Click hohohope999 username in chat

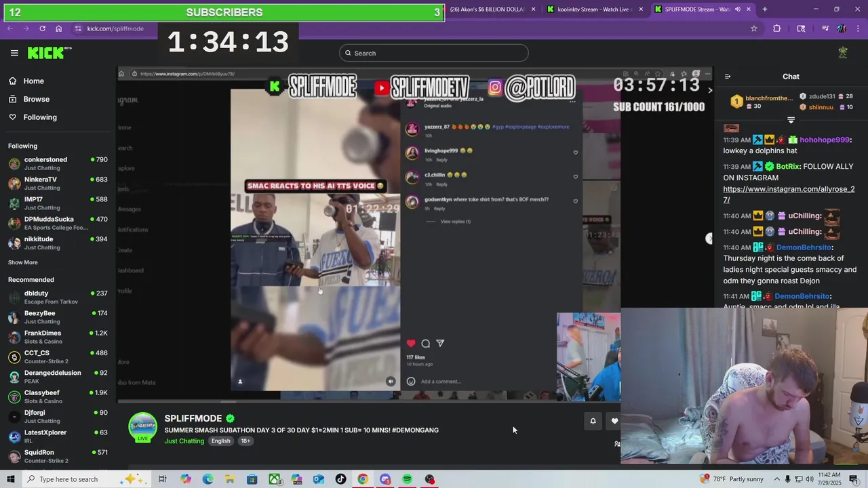pyautogui.click(x=825, y=140)
